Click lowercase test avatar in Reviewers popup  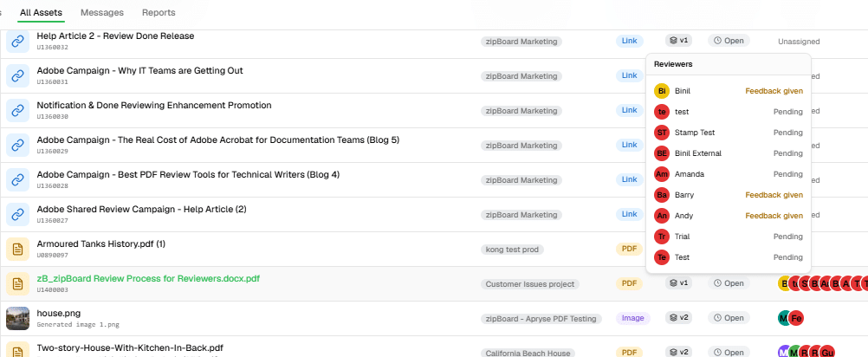pos(662,112)
